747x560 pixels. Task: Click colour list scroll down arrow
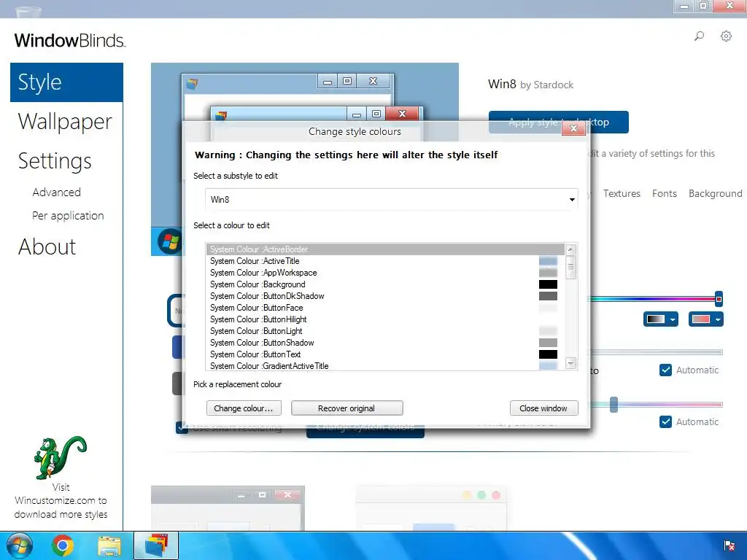(x=570, y=363)
